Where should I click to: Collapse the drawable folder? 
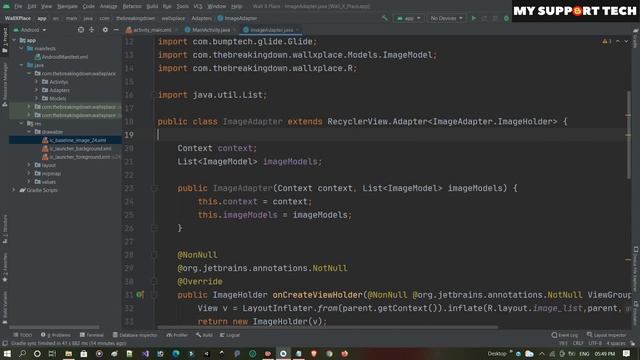tap(29, 132)
